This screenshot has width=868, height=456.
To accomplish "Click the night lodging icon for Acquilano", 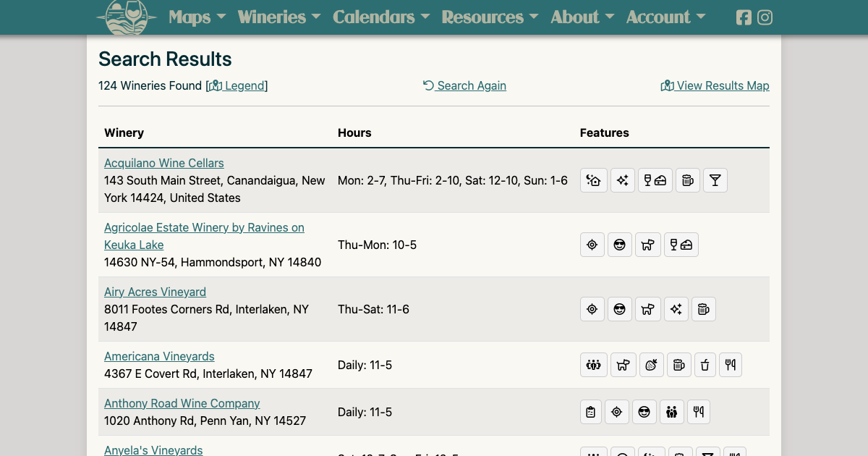I will coord(593,180).
